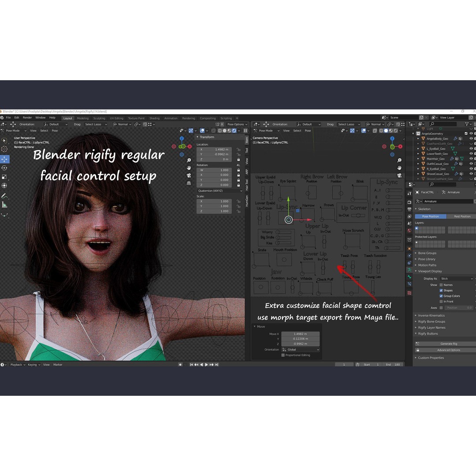
Task: Select the Annotate pencil tool
Action: [4, 196]
